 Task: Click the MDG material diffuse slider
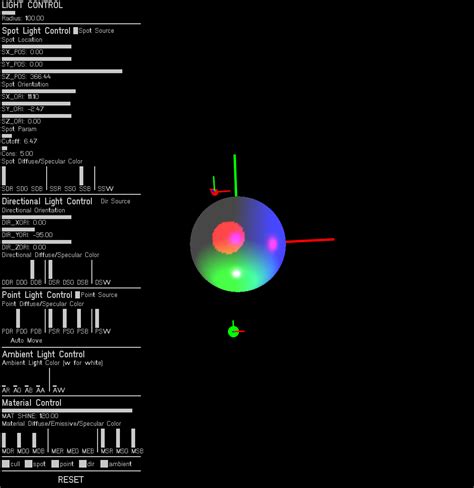[x=19, y=440]
